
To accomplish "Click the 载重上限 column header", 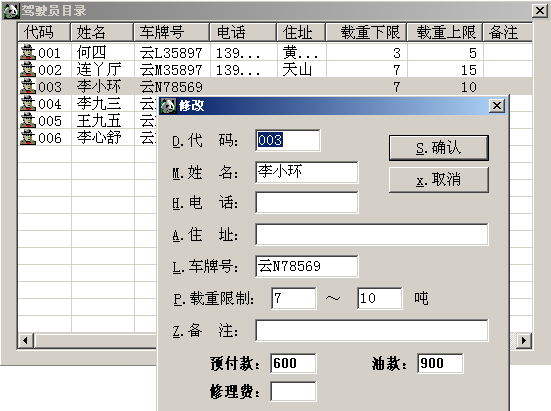I will 445,32.
